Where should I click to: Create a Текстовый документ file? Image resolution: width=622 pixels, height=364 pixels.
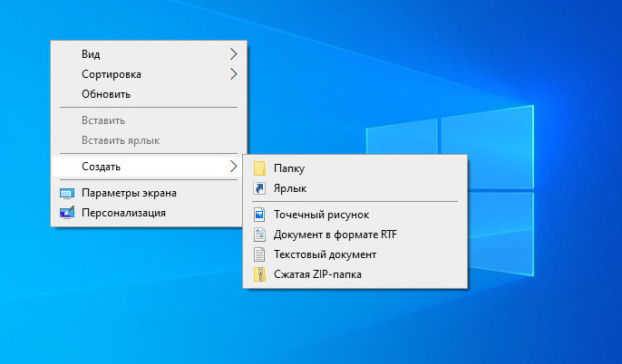coord(355,254)
